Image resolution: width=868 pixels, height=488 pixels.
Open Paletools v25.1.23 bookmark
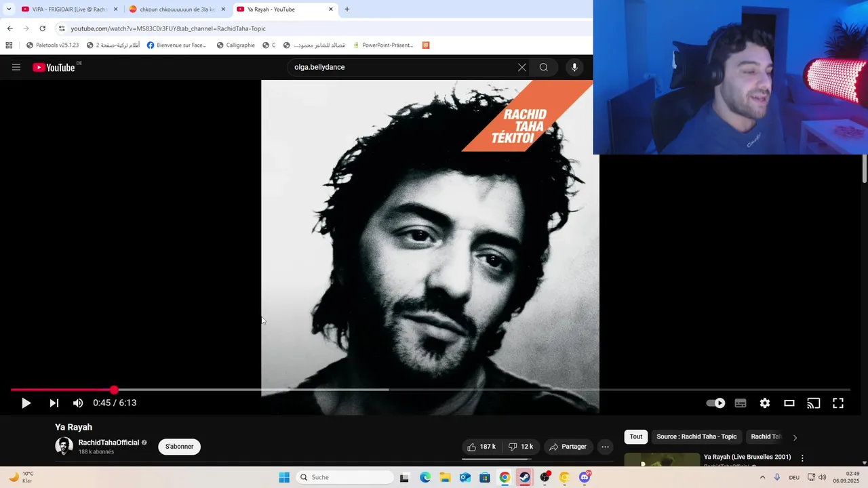[x=52, y=45]
